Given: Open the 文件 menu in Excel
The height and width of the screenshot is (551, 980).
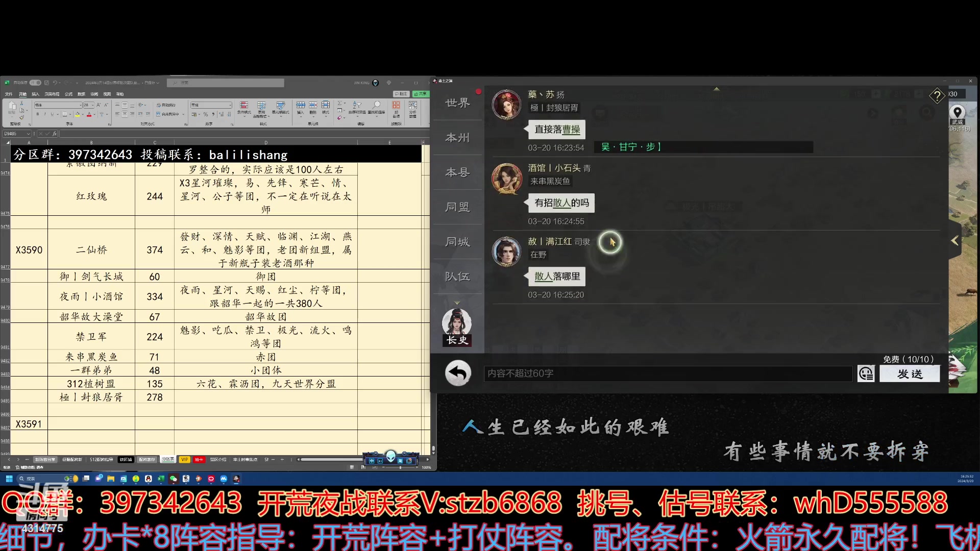Looking at the screenshot, I should (9, 94).
